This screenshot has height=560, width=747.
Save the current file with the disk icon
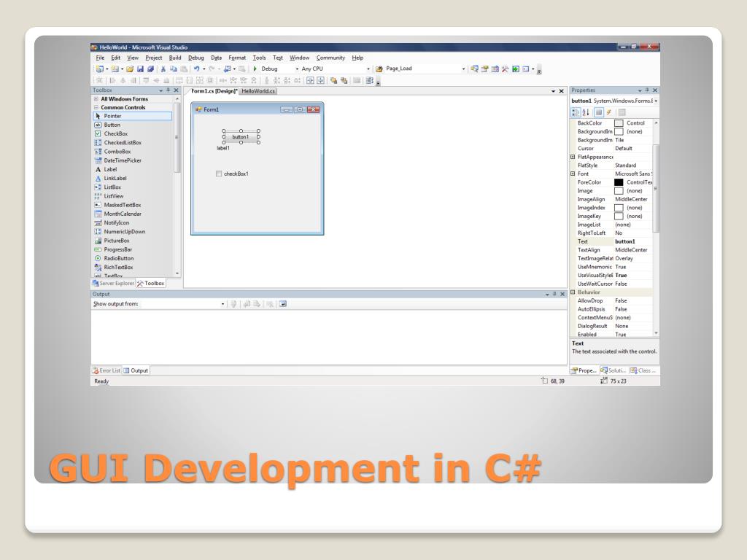[x=140, y=69]
